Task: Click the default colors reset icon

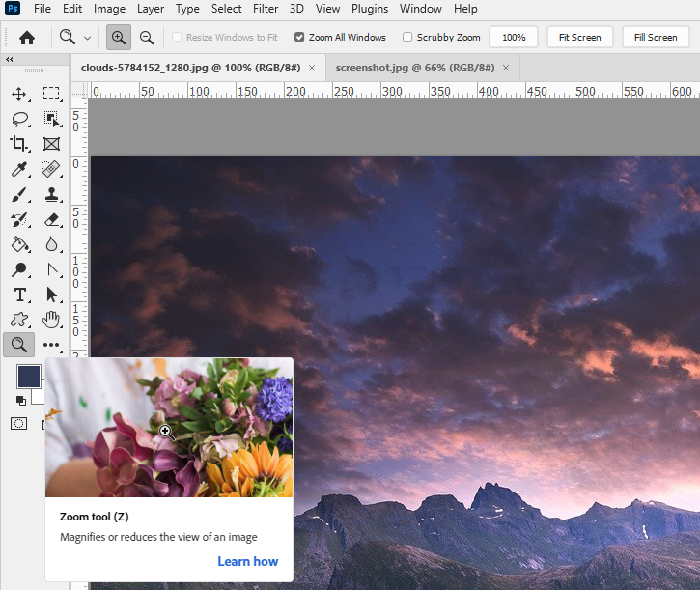Action: (20, 400)
